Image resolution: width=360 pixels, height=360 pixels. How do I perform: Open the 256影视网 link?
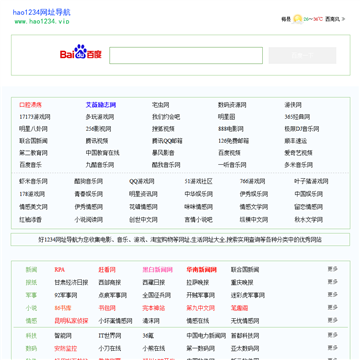(98, 129)
